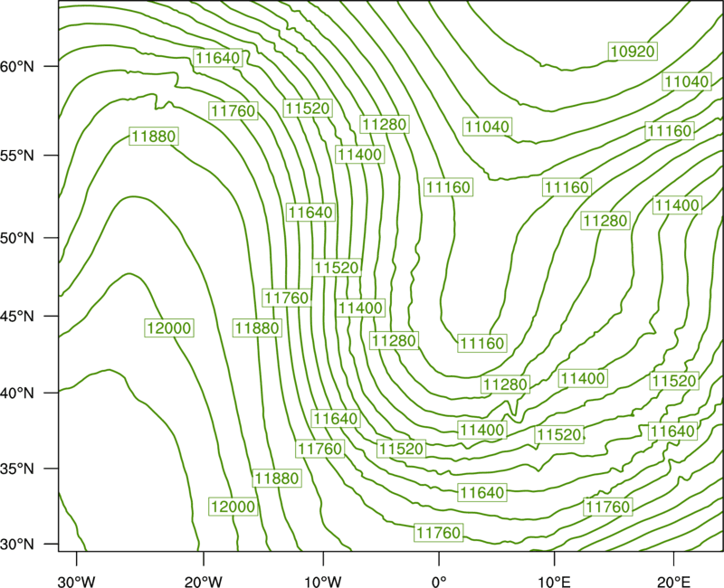Click the 35°N latitude axis label

click(x=17, y=469)
